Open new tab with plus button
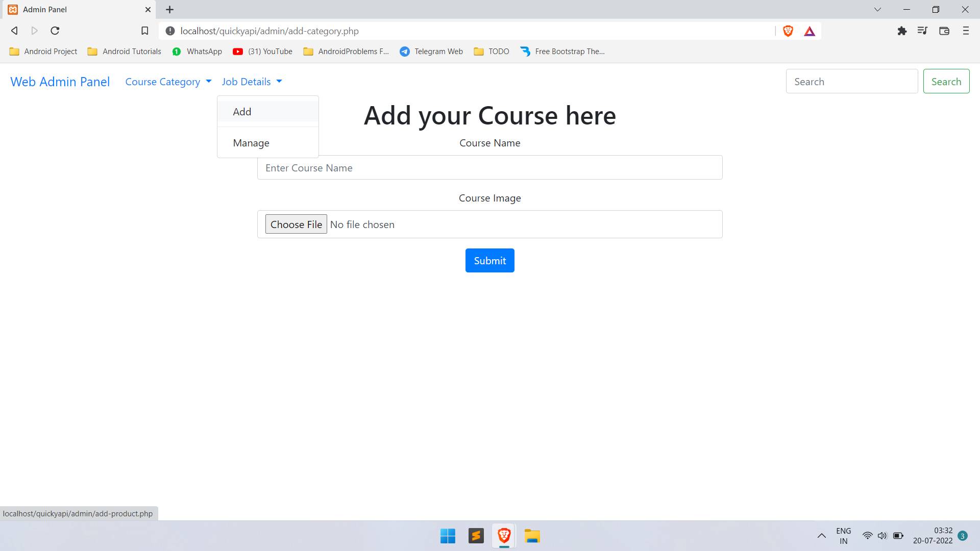This screenshot has height=551, width=980. point(170,9)
